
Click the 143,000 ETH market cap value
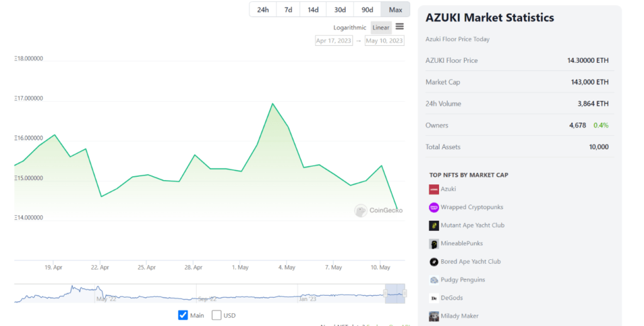[589, 82]
